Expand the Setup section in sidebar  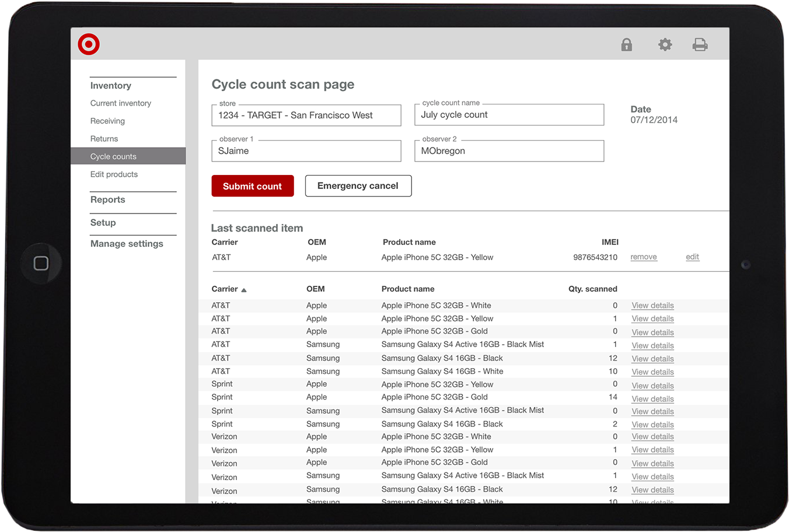point(103,223)
